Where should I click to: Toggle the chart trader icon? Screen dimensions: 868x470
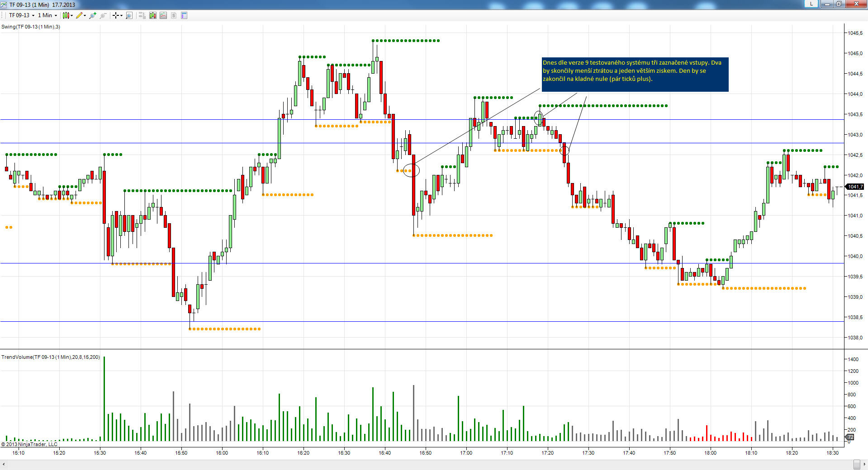click(142, 15)
